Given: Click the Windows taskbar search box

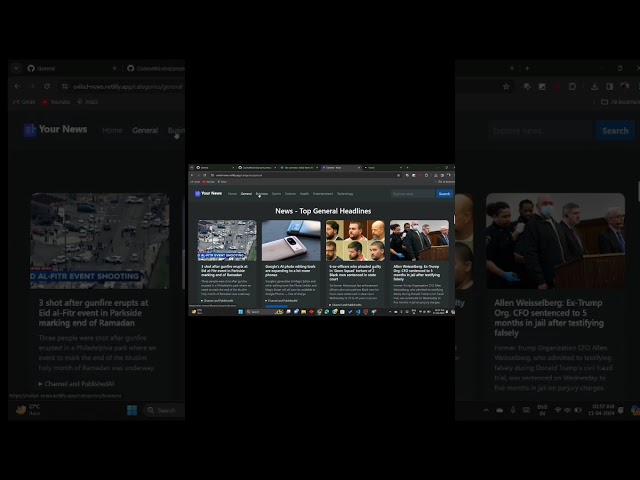Looking at the screenshot, I should coord(264,311).
